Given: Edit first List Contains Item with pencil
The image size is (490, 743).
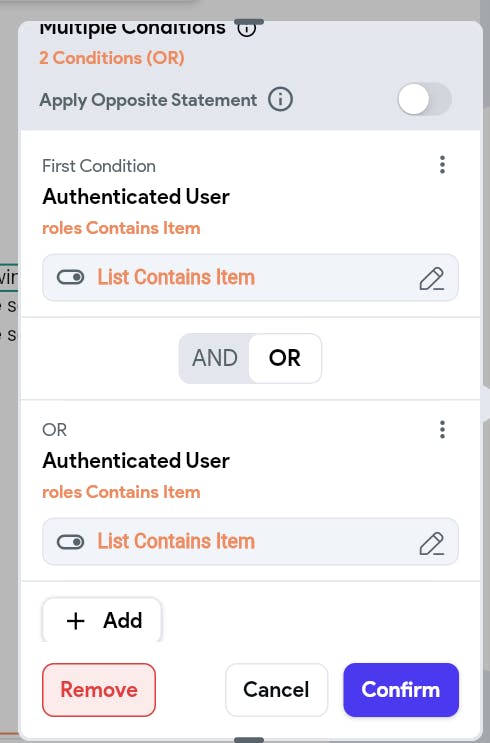Looking at the screenshot, I should click(432, 278).
